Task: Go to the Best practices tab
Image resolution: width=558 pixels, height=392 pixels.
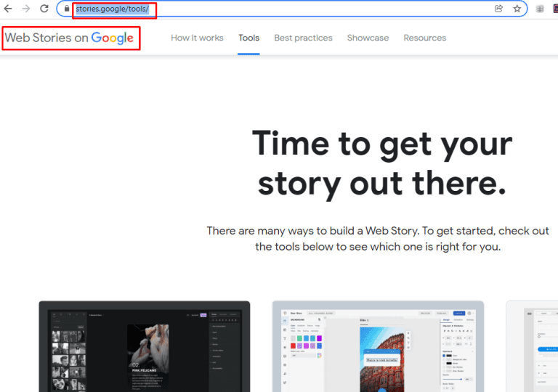Action: click(303, 38)
